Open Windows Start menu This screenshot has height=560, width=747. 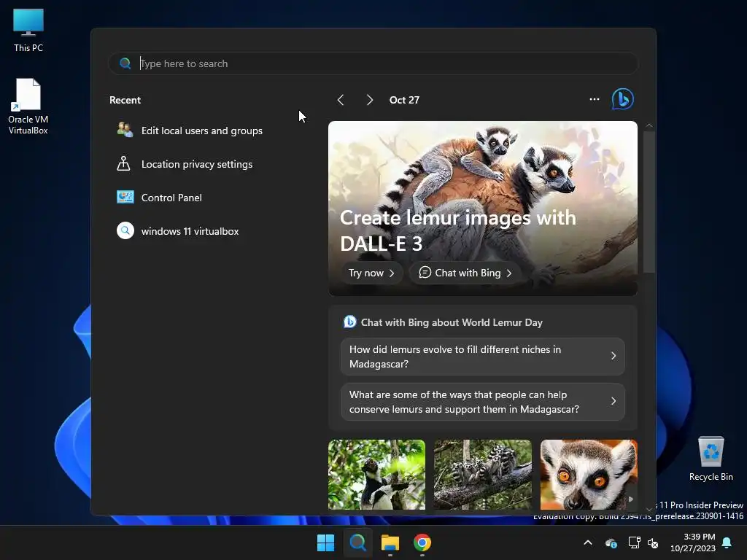click(326, 542)
